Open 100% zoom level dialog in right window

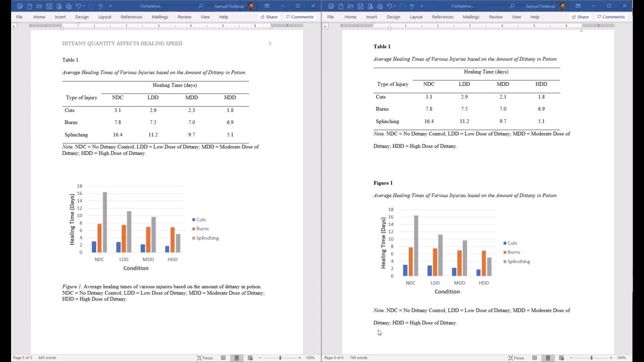tap(621, 357)
